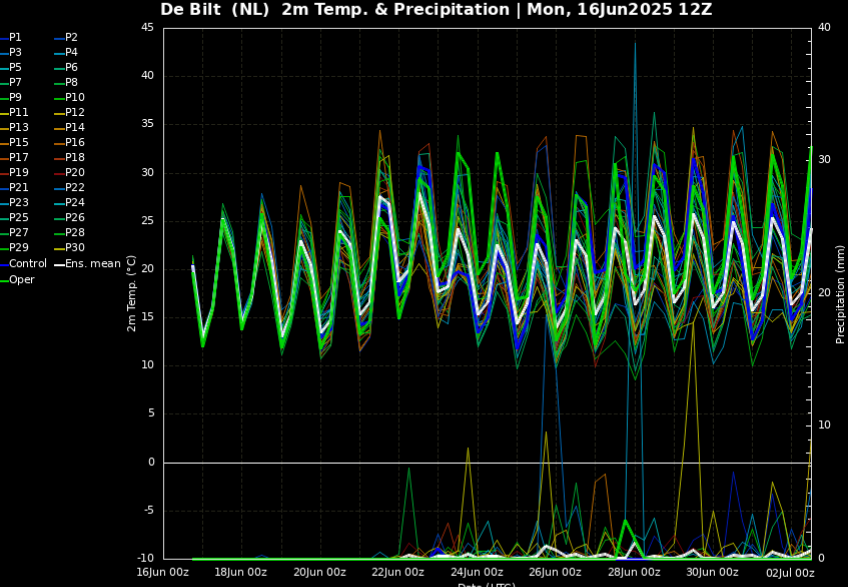The image size is (848, 587).
Task: Click the P19 legend entry
Action: click(x=19, y=173)
